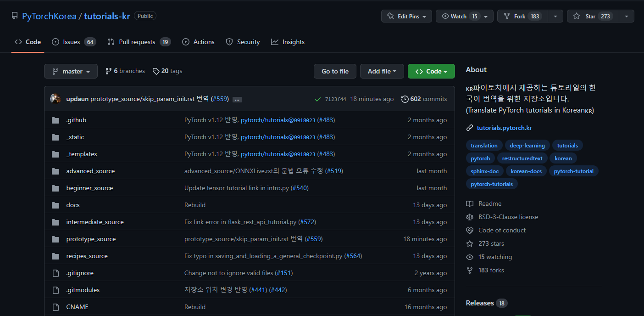Click the korean-docs topic tag
This screenshot has height=316, width=644.
pyautogui.click(x=526, y=171)
